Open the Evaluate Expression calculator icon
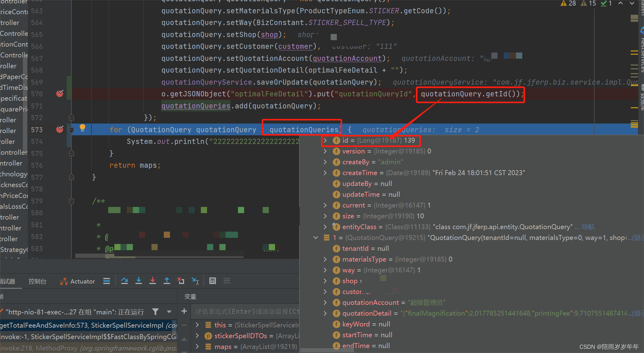This screenshot has width=644, height=353. coord(213,281)
